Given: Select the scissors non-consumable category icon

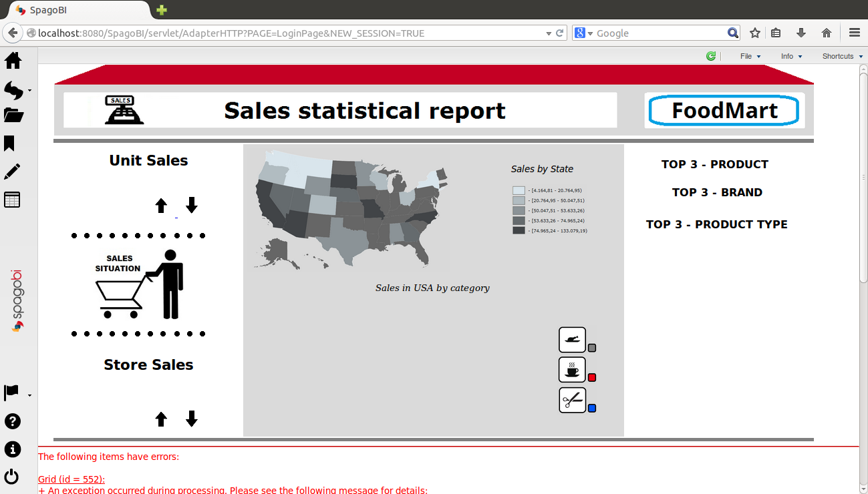Looking at the screenshot, I should 572,400.
